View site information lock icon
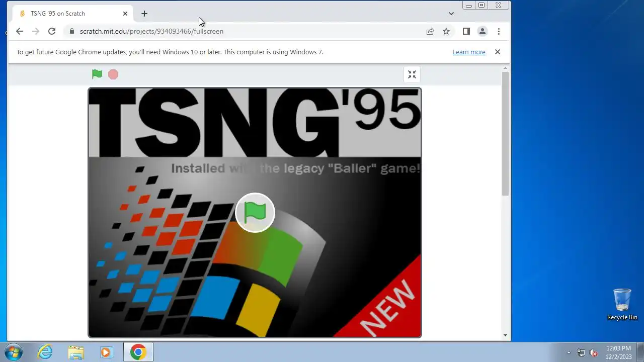The width and height of the screenshot is (644, 362). (x=71, y=31)
